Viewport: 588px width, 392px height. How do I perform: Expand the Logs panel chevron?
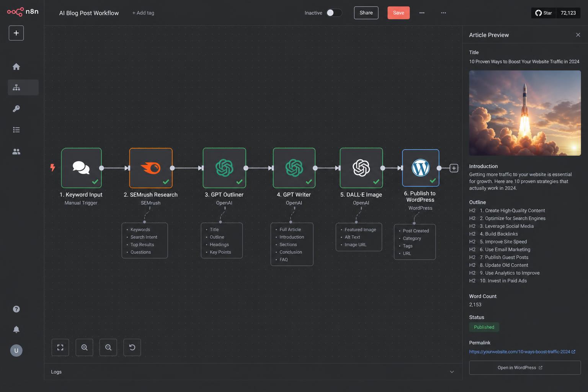pos(452,372)
